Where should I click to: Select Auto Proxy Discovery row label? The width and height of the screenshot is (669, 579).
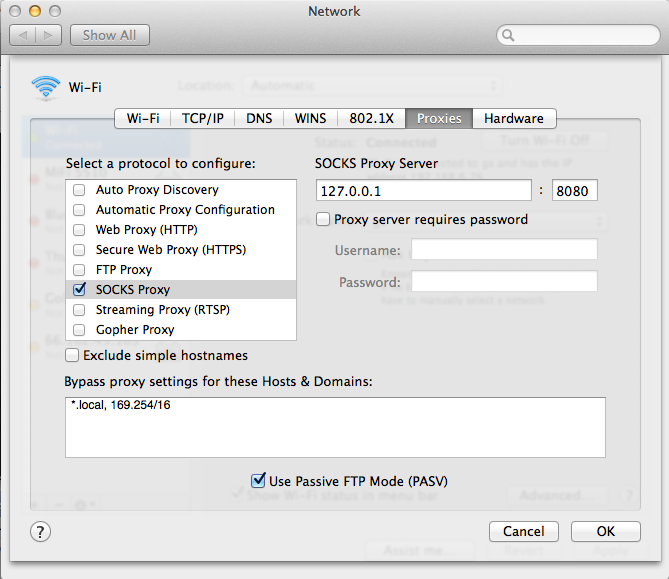tap(157, 190)
